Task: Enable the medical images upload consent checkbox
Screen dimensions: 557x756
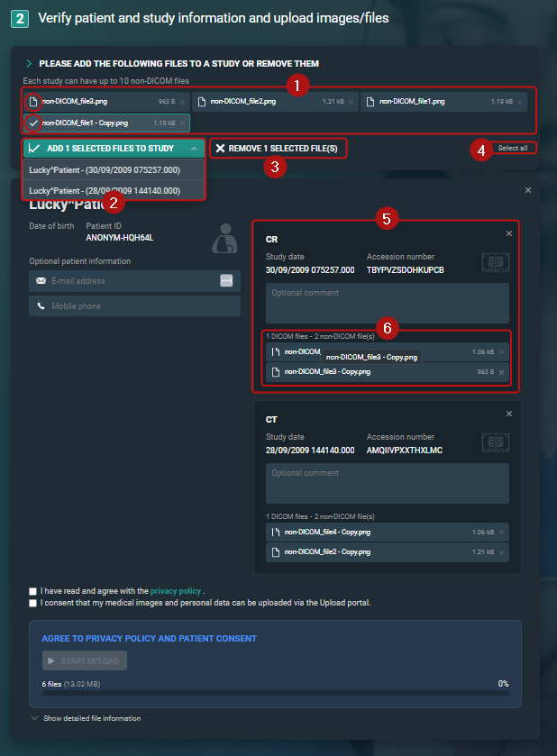Action: pos(33,603)
